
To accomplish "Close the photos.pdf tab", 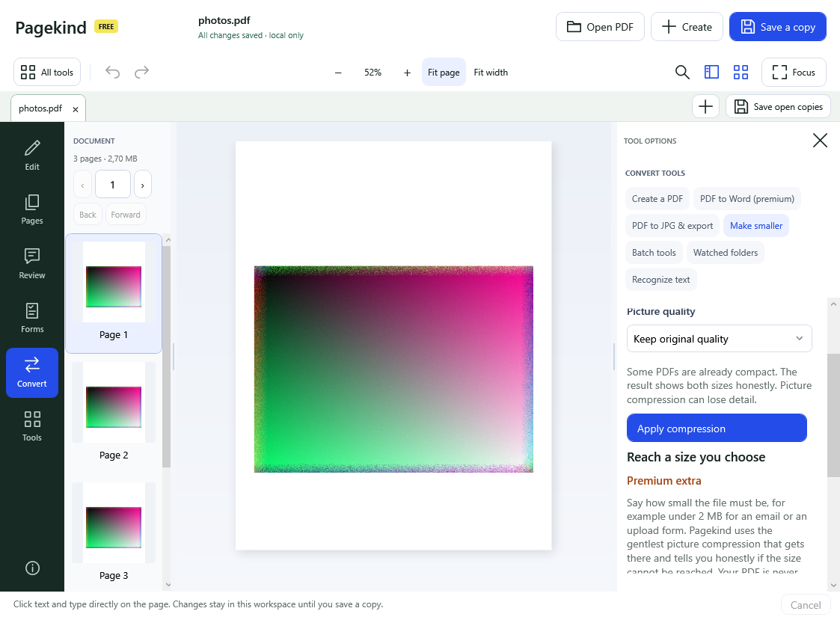I will click(76, 109).
